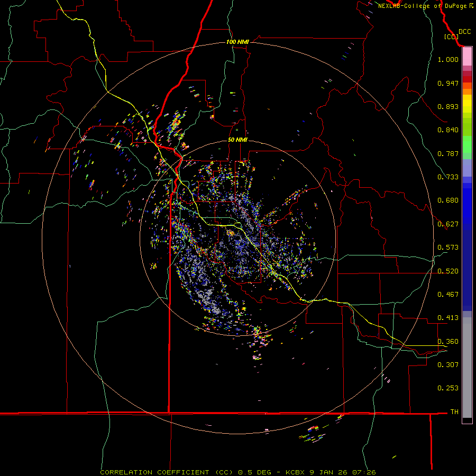Viewport: 476px width, 476px height.
Task: Select the 0.787 scale value
Action: pos(448,153)
